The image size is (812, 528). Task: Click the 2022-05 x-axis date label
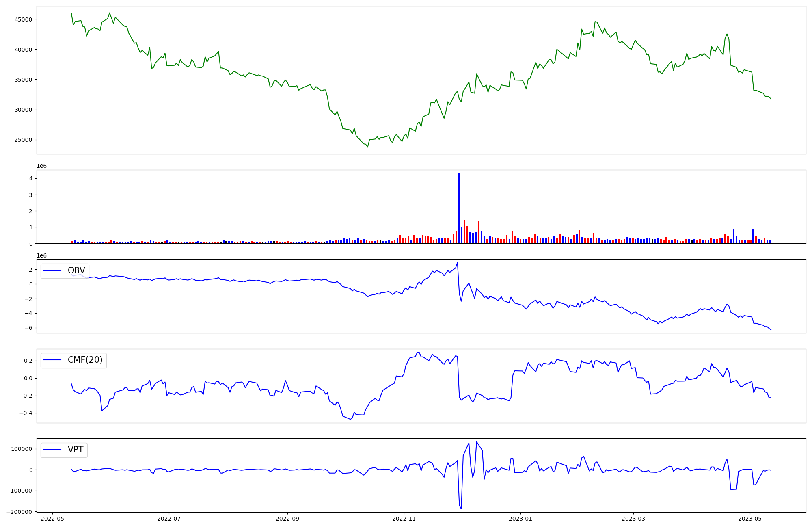pos(52,519)
